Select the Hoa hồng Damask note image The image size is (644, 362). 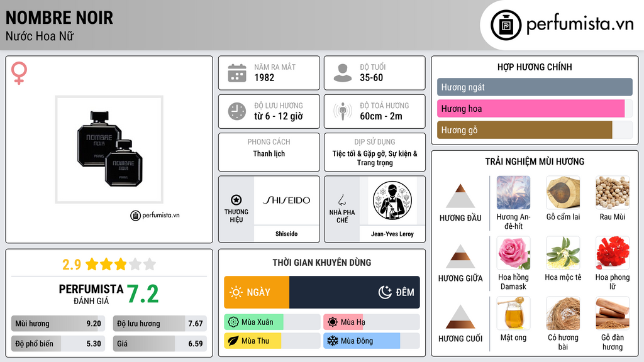513,253
